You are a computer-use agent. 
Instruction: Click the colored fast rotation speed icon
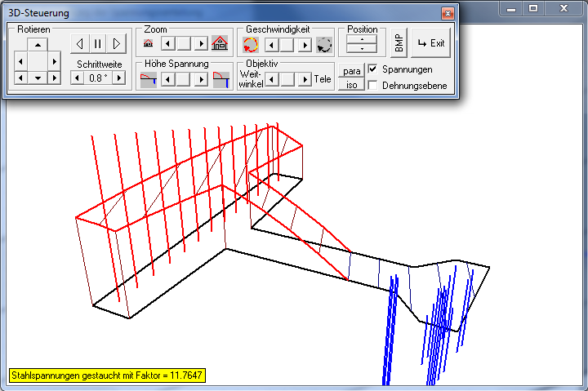tap(251, 44)
